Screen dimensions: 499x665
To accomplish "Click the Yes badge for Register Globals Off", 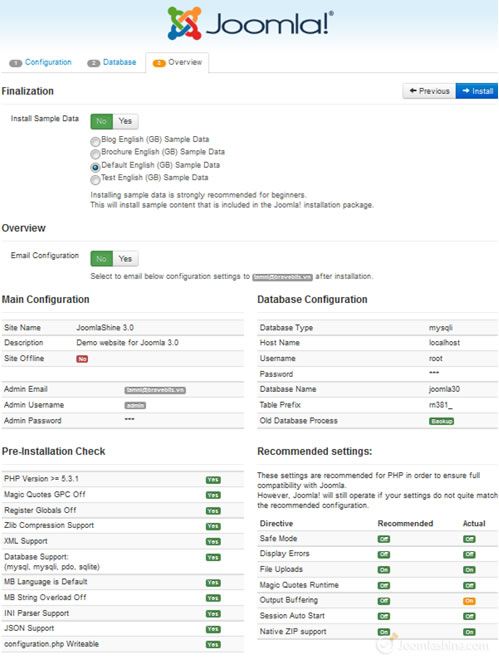I will click(x=213, y=511).
